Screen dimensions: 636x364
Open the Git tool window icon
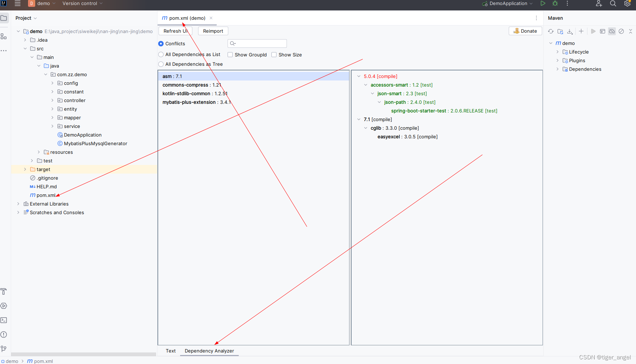4,349
